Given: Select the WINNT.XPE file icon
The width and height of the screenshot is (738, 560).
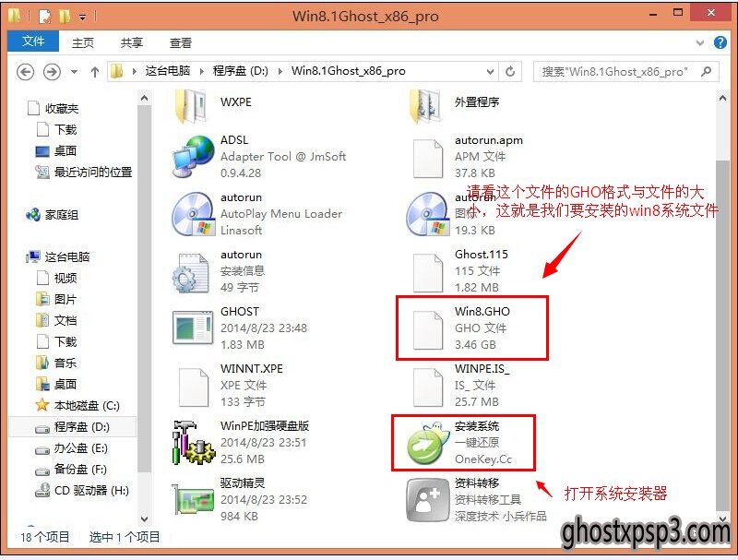Looking at the screenshot, I should coord(193,387).
